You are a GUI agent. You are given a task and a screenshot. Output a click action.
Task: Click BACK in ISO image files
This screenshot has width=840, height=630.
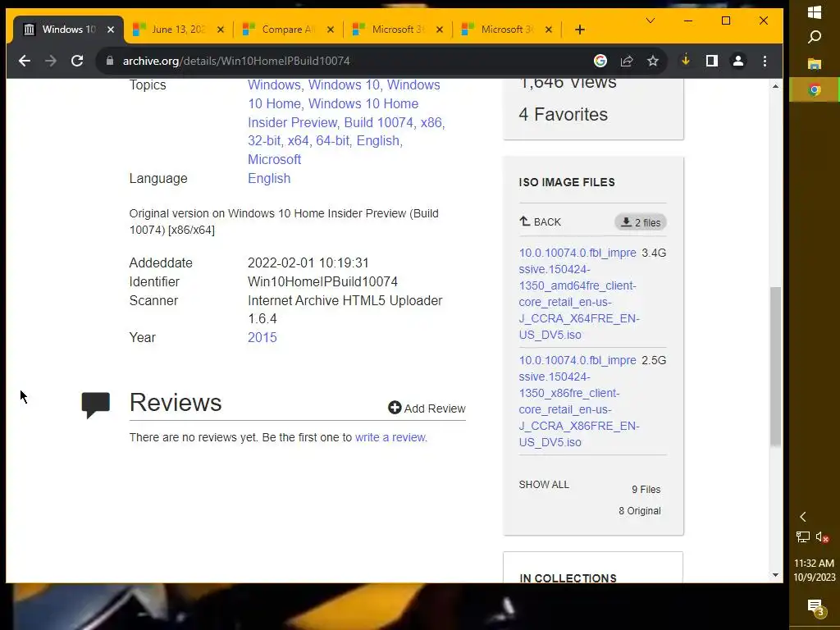(540, 221)
